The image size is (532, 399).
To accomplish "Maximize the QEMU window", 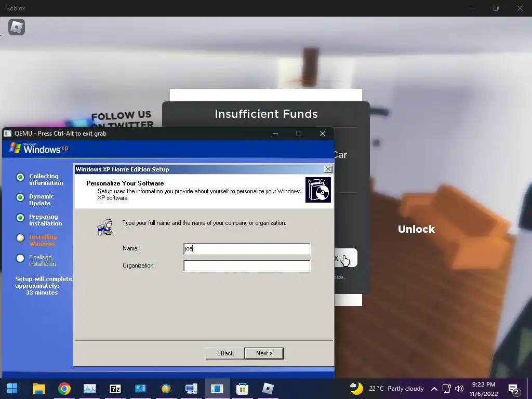I will tap(299, 134).
